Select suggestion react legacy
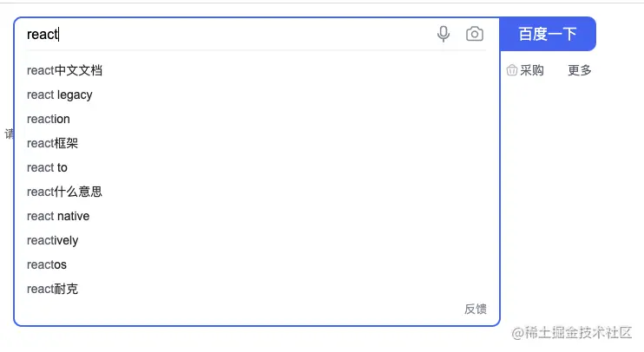 (x=60, y=95)
